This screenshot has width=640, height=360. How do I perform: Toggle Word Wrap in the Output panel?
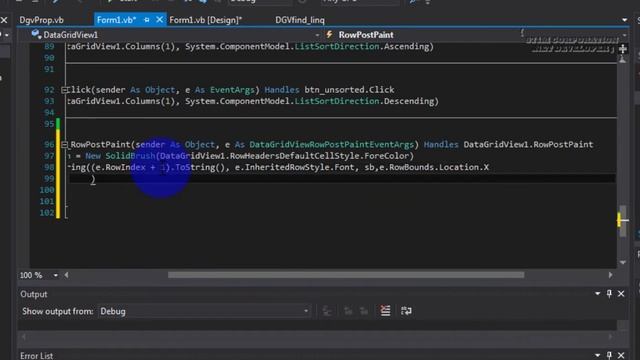(406, 311)
